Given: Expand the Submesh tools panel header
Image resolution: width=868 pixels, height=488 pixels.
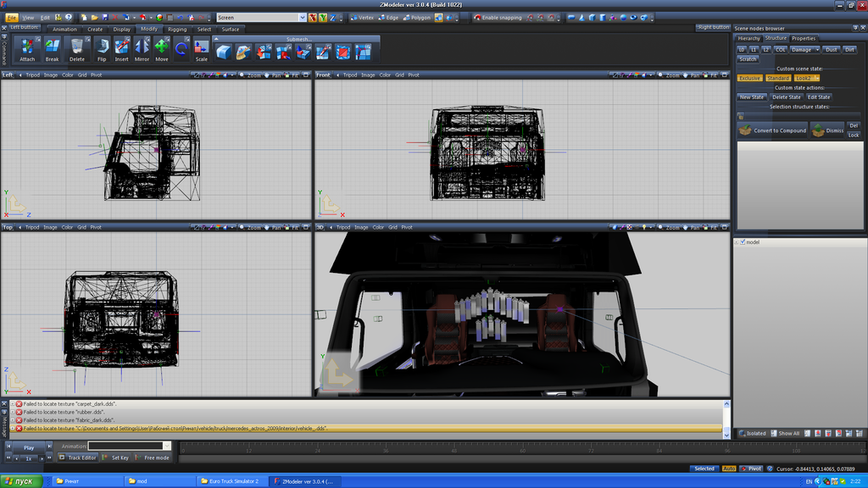Looking at the screenshot, I should [298, 39].
